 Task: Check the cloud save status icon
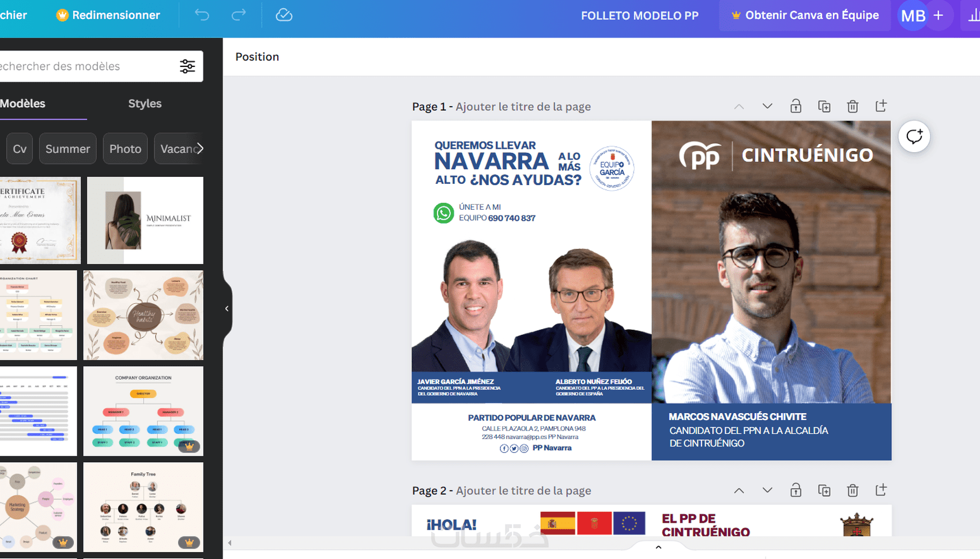tap(284, 15)
